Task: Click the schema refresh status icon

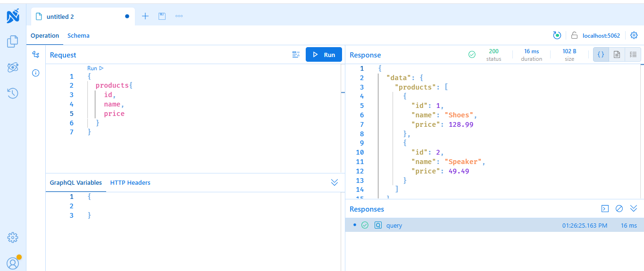Action: coord(557,35)
